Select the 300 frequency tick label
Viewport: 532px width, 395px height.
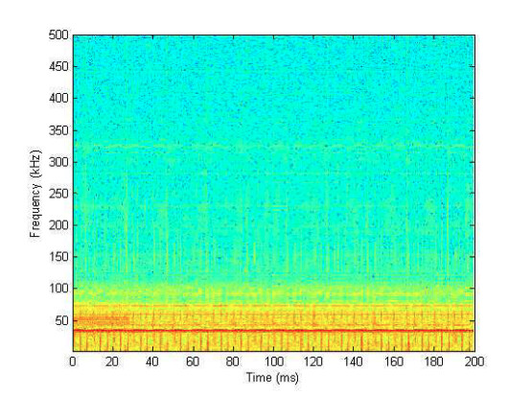[58, 162]
